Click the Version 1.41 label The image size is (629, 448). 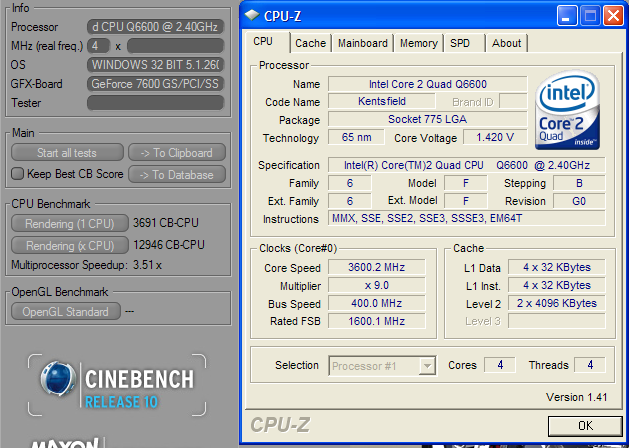(x=576, y=397)
